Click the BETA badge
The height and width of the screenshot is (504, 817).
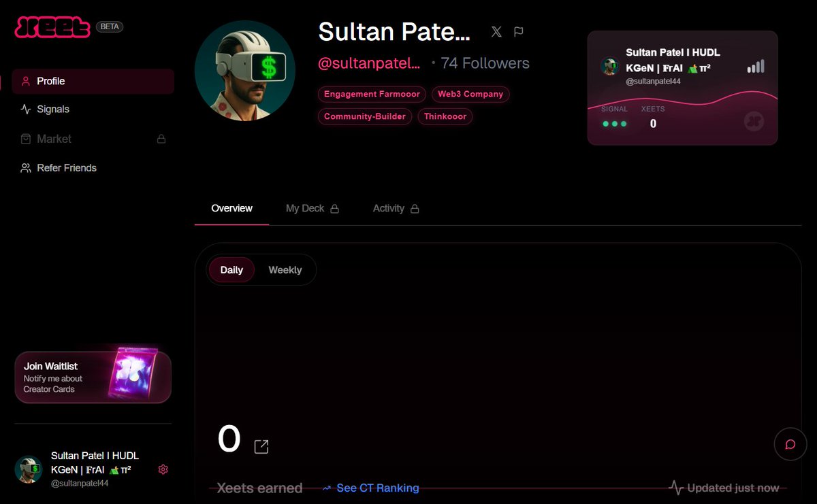click(110, 27)
